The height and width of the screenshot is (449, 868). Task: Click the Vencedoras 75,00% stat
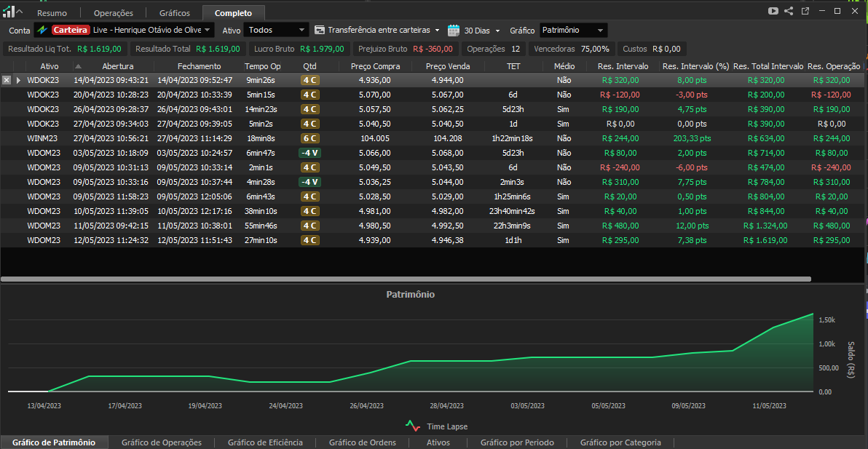tap(572, 49)
